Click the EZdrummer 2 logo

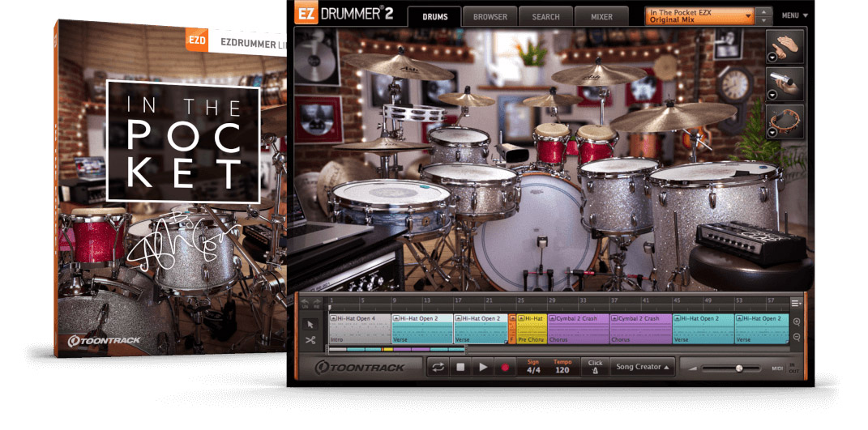344,15
